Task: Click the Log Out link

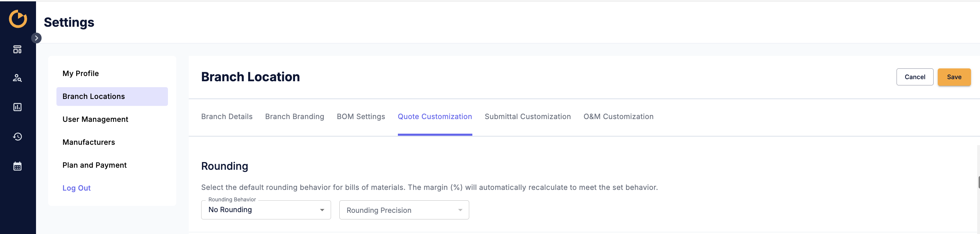Action: point(77,188)
